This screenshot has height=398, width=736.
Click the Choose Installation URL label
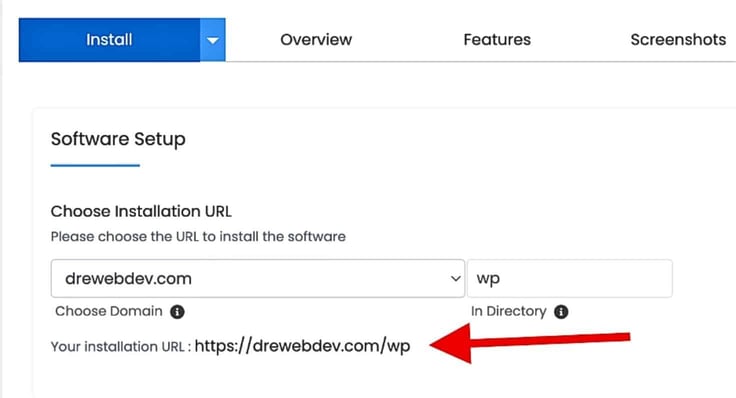pos(141,211)
